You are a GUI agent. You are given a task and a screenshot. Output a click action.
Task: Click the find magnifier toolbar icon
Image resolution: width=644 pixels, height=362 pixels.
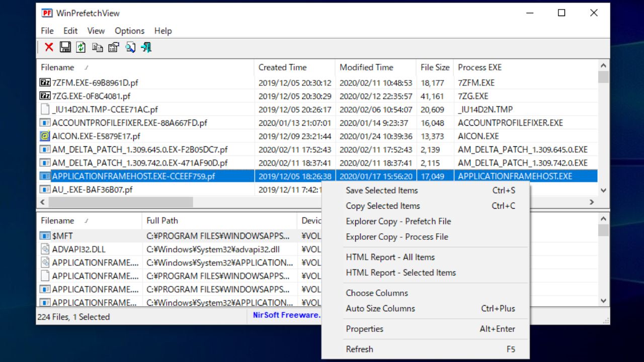tap(130, 47)
